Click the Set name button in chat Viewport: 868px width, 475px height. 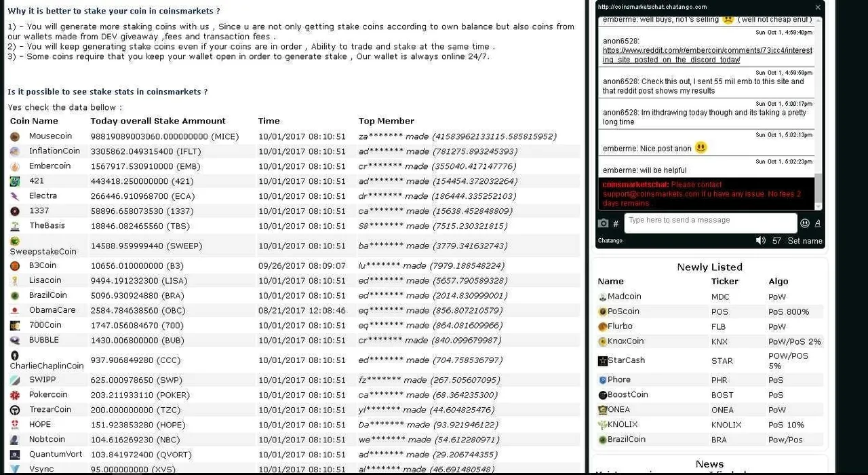pyautogui.click(x=805, y=241)
